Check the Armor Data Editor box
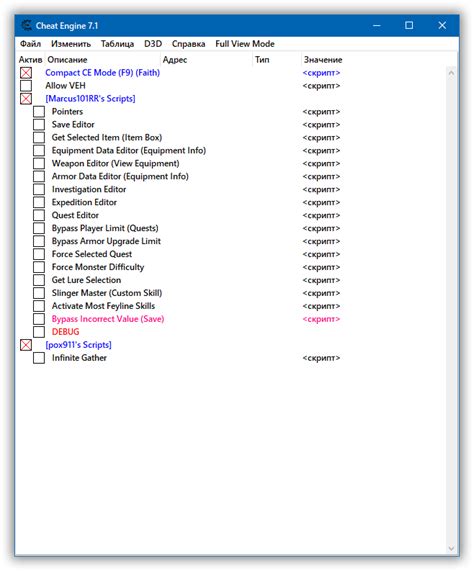The image size is (474, 571). tap(39, 176)
